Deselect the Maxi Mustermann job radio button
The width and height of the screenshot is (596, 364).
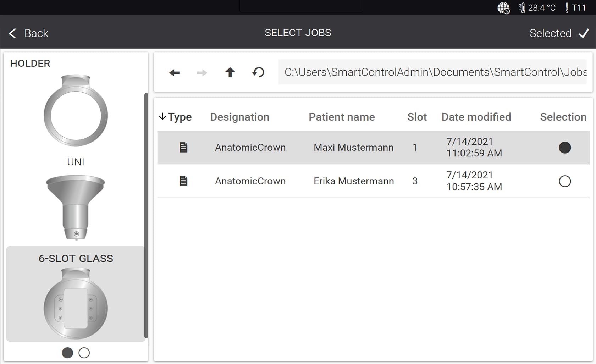coord(564,148)
